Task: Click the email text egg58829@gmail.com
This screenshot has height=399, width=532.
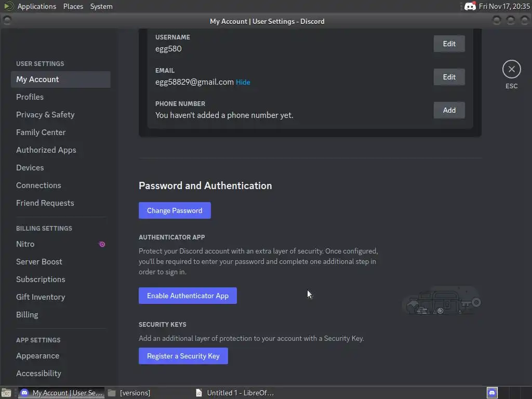Action: (x=194, y=82)
